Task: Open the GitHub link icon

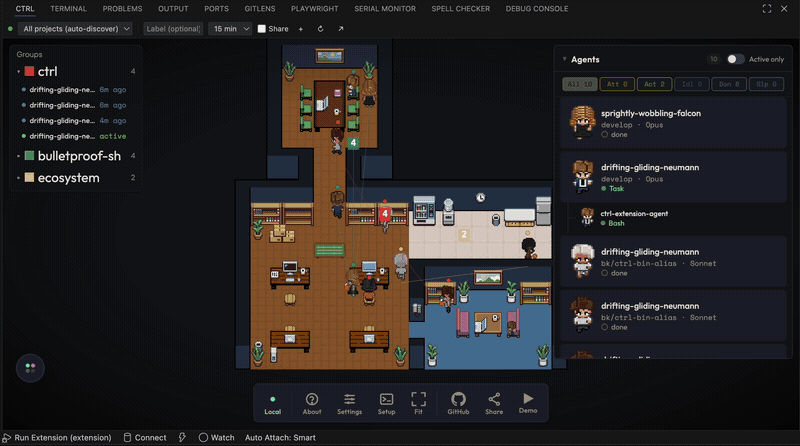Action: (x=458, y=403)
